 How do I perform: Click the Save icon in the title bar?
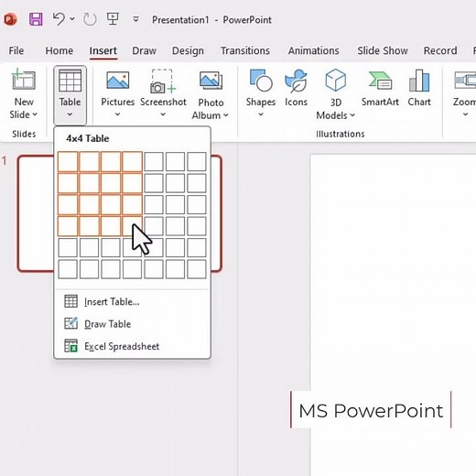click(36, 19)
